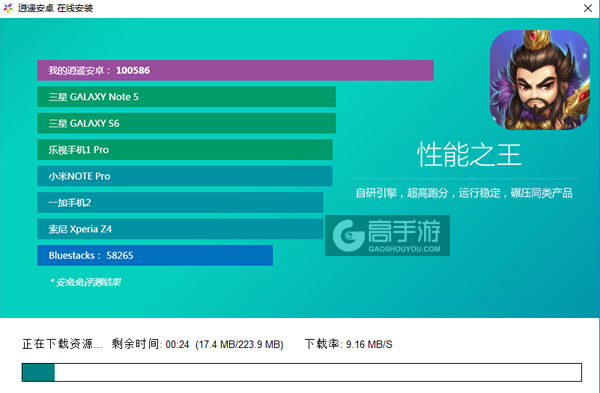Select the 一加手机2 bar
The image size is (600, 393).
coord(180,202)
